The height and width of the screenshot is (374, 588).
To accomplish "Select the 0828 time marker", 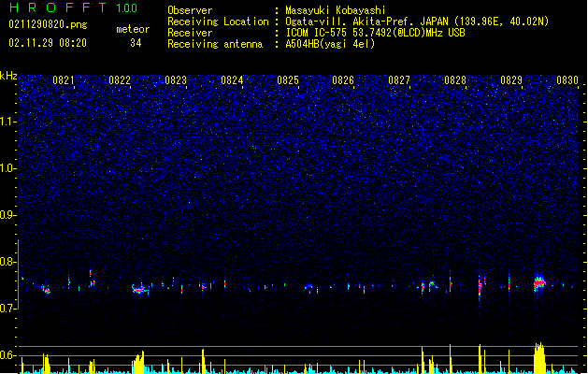I will (x=455, y=80).
